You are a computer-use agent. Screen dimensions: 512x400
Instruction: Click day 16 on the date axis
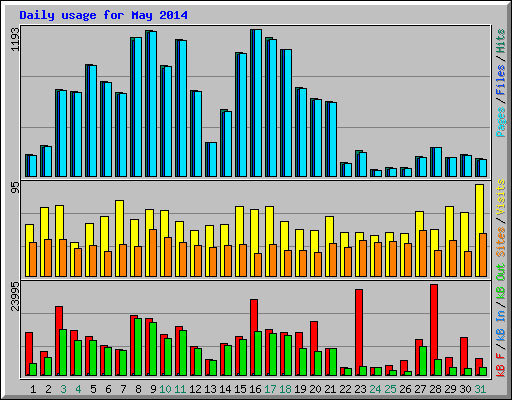point(255,389)
